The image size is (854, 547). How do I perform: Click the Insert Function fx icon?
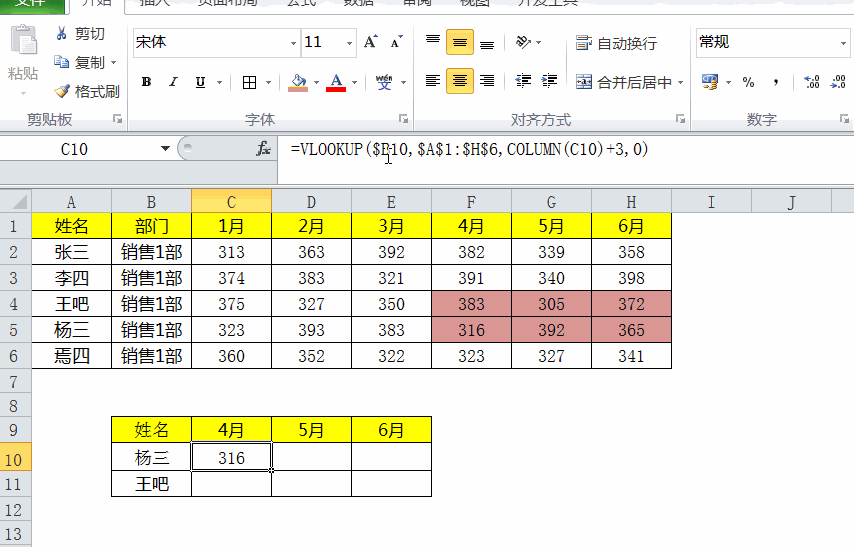click(264, 148)
